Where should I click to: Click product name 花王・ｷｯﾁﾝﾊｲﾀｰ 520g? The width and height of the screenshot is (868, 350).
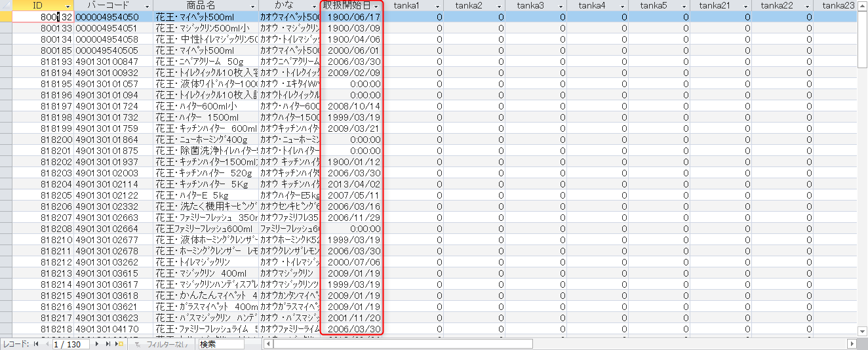[206, 173]
